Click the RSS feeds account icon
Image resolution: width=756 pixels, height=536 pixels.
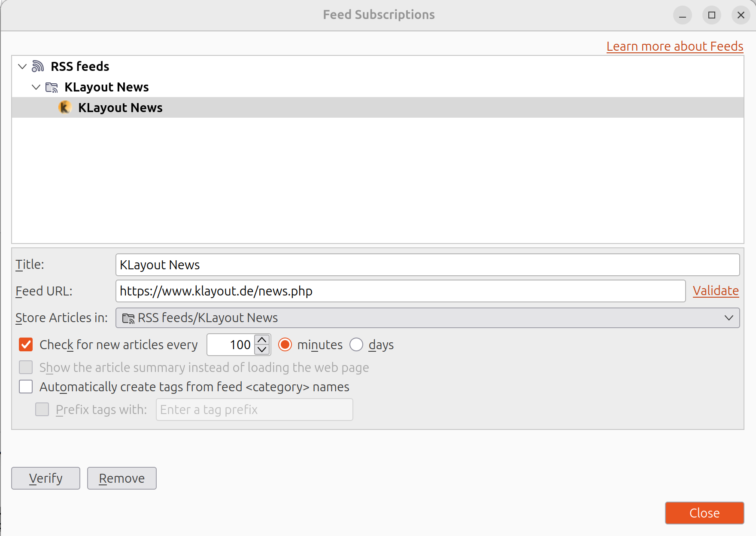click(38, 66)
